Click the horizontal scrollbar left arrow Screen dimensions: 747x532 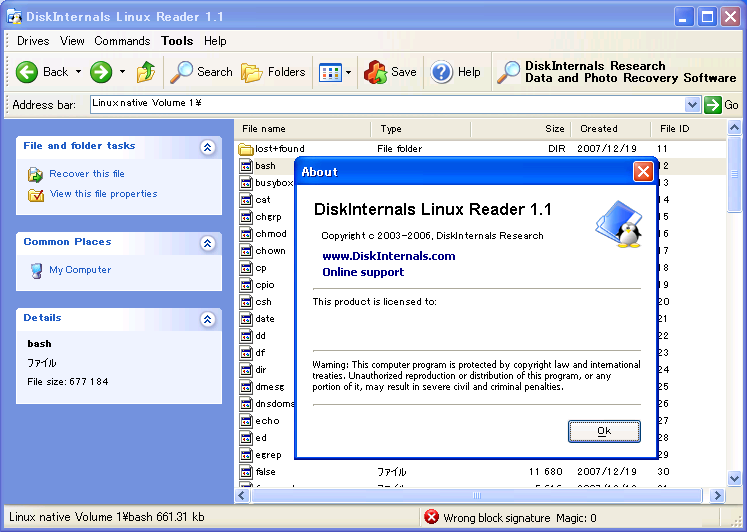[x=242, y=496]
